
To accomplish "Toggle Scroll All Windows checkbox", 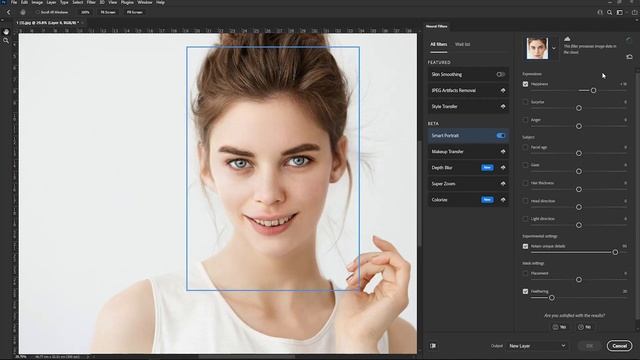I will click(38, 12).
